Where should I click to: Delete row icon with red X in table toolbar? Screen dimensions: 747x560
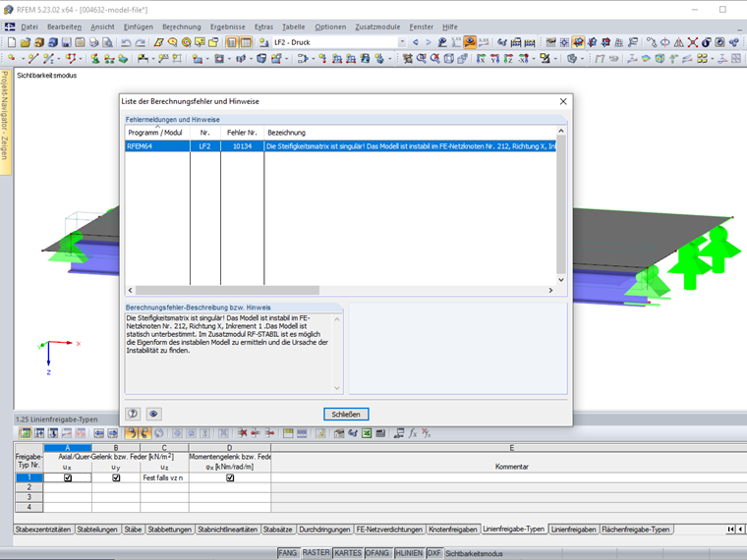pos(243,433)
